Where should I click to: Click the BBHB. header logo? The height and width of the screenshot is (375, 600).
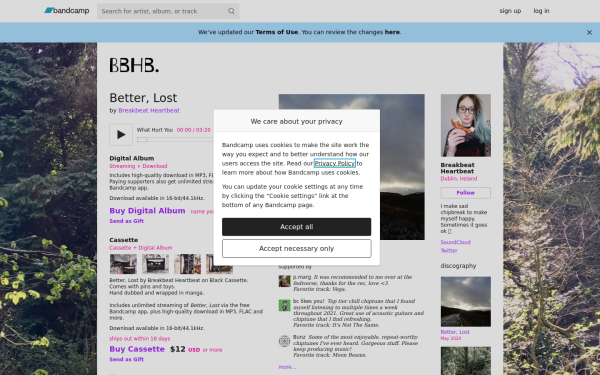tap(134, 65)
